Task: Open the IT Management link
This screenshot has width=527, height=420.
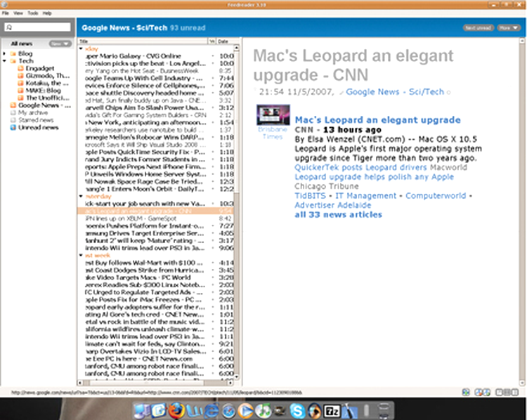Action: pos(365,195)
